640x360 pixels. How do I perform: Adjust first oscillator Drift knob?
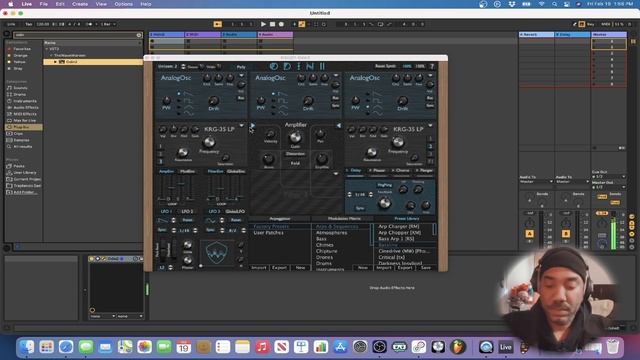click(x=213, y=100)
